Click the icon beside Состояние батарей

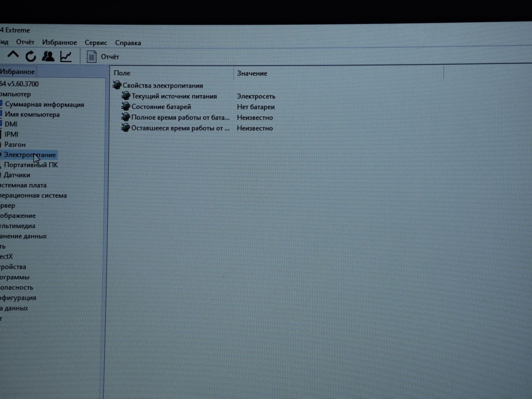pos(126,106)
